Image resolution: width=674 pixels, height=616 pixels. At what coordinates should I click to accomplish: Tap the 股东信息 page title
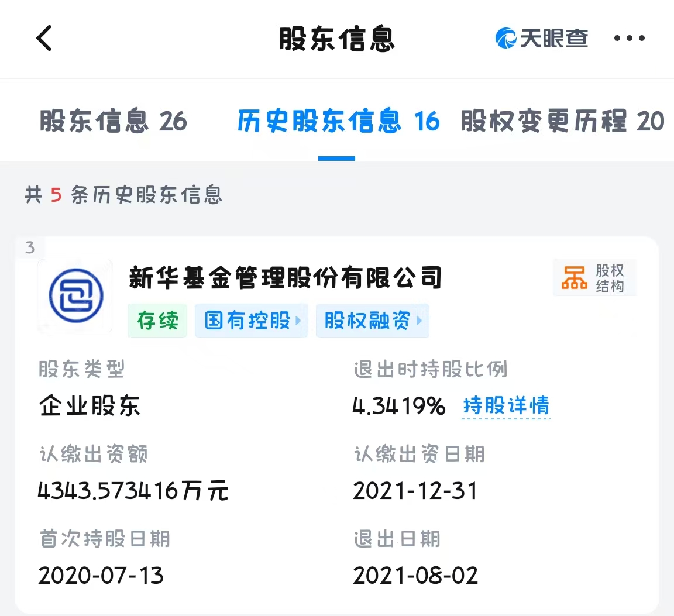pos(336,39)
